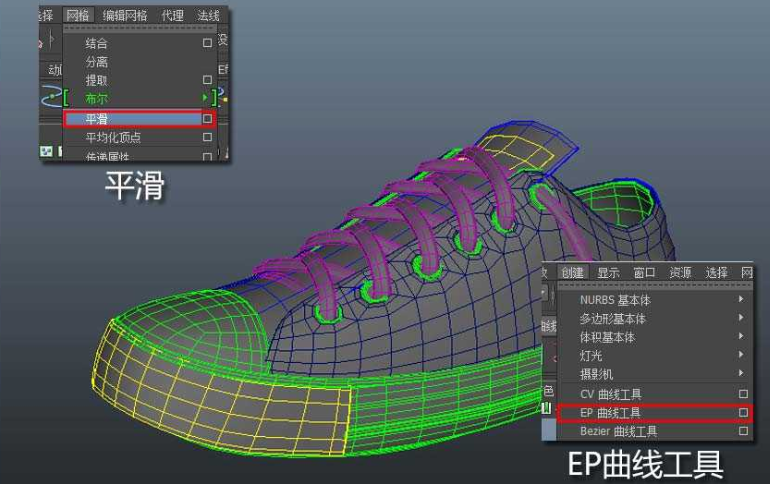770x484 pixels.
Task: Open the 编辑网格 menu
Action: click(125, 16)
